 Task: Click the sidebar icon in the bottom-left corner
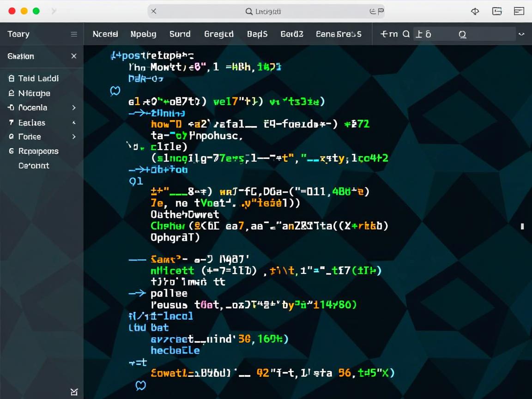74,392
